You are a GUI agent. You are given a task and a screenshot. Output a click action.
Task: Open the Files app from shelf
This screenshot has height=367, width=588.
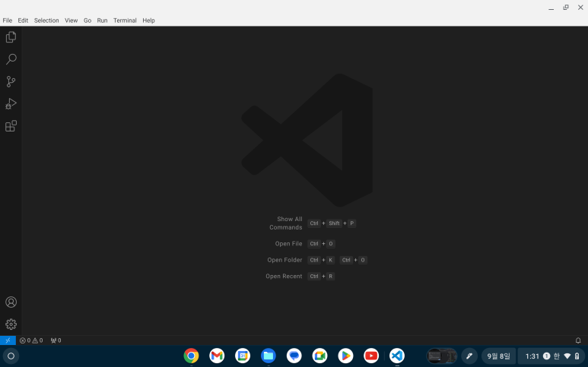269,356
